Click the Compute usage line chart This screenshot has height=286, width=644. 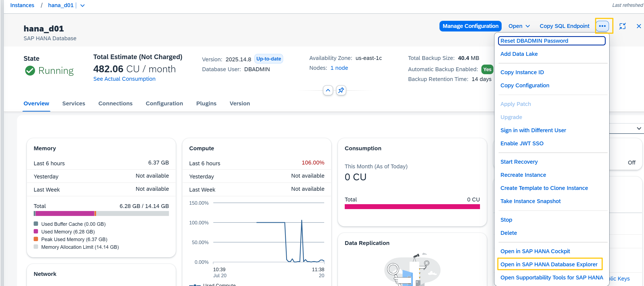(x=269, y=232)
